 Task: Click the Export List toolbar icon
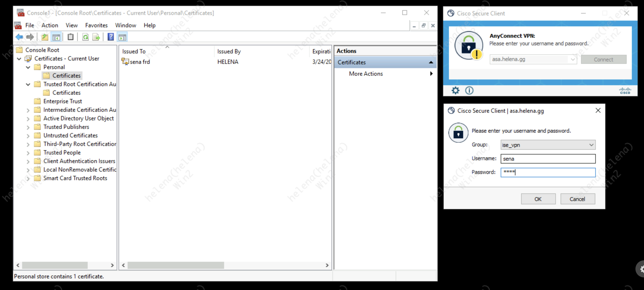pyautogui.click(x=96, y=37)
